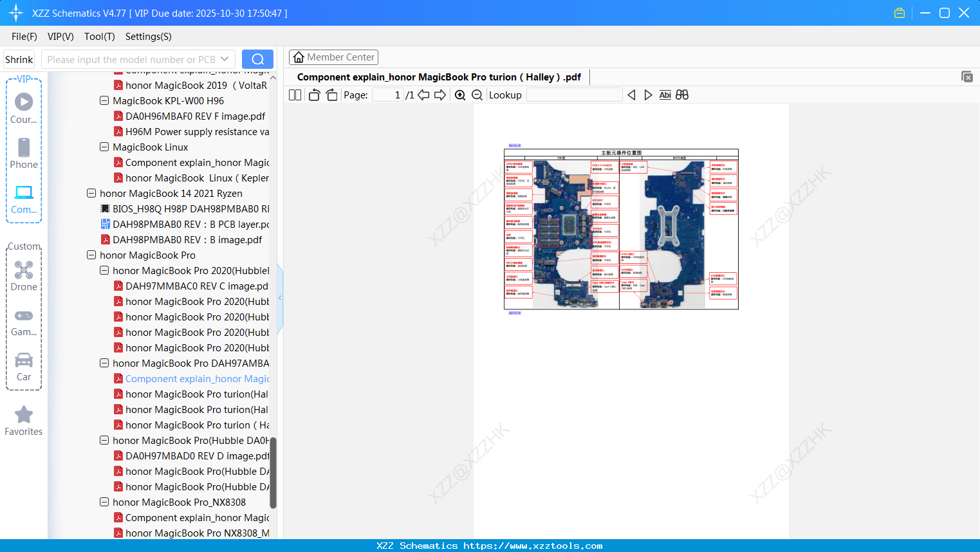The image size is (980, 552).
Task: Toggle the two-page layout view icon
Action: [x=295, y=95]
